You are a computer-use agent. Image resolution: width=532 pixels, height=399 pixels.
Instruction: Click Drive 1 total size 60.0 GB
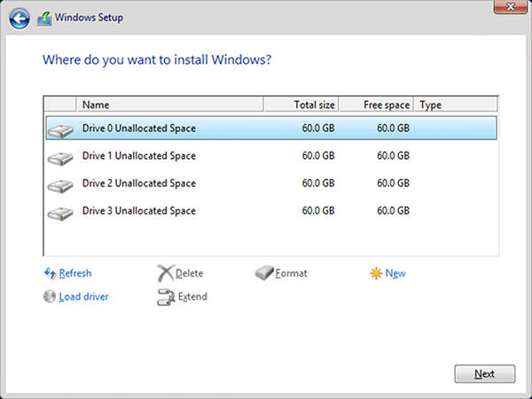pyautogui.click(x=318, y=156)
